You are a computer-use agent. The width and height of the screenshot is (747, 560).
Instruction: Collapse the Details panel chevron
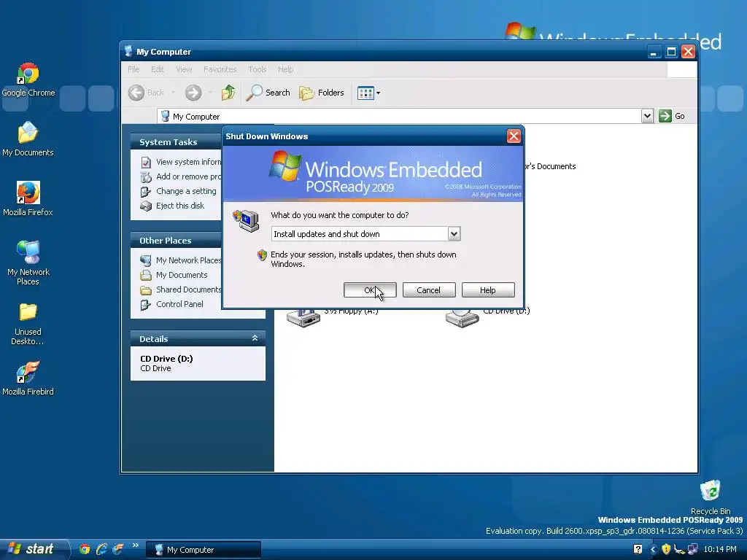pyautogui.click(x=255, y=338)
